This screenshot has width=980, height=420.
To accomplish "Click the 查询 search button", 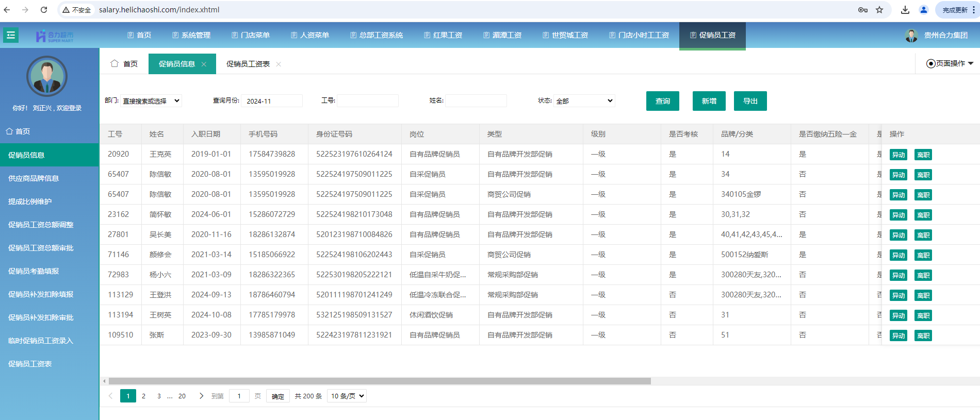I will (x=662, y=101).
